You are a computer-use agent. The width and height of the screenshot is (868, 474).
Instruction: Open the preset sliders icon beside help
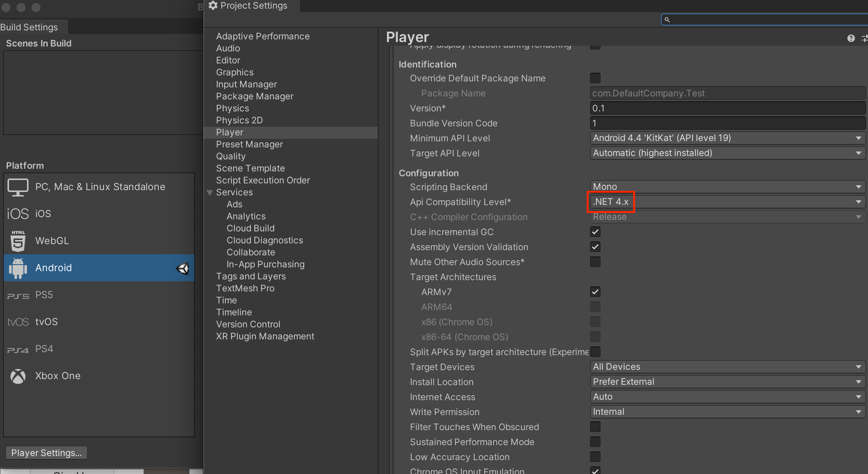tap(864, 38)
